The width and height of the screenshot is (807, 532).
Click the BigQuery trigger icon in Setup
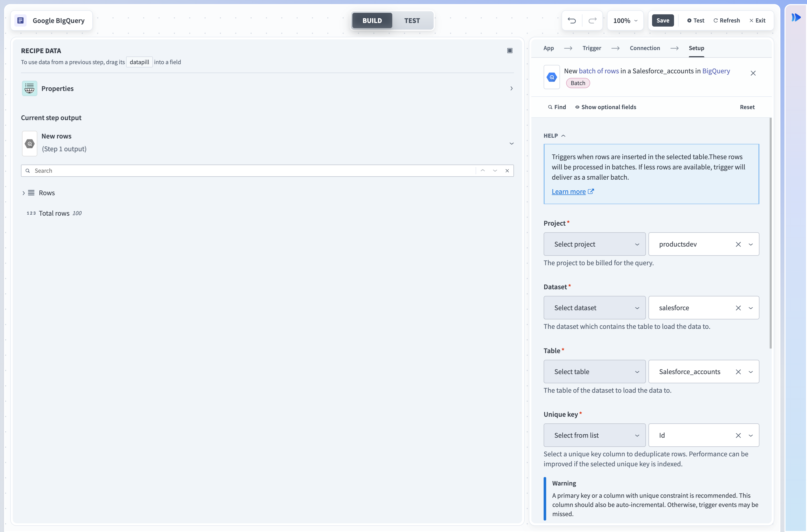tap(552, 77)
